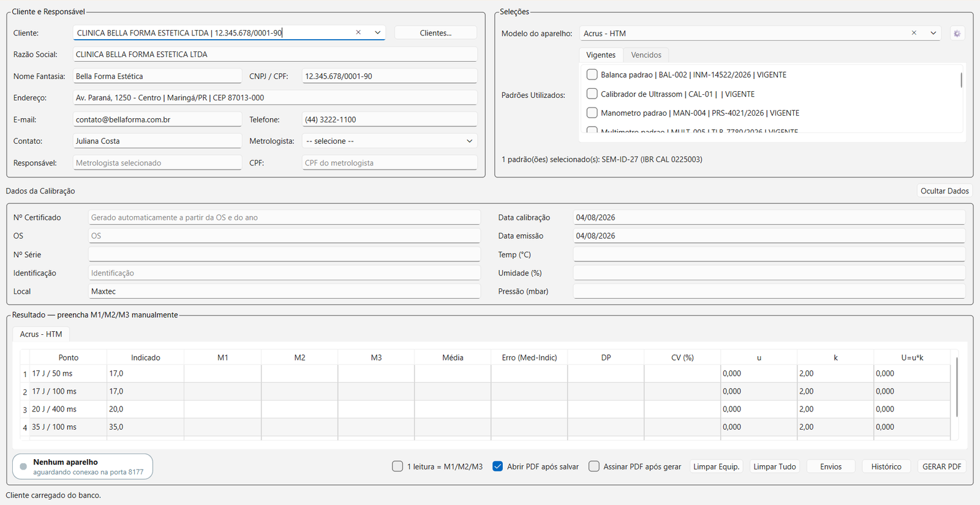
Task: Select the 20 J / 400 ms point cell
Action: tap(68, 409)
